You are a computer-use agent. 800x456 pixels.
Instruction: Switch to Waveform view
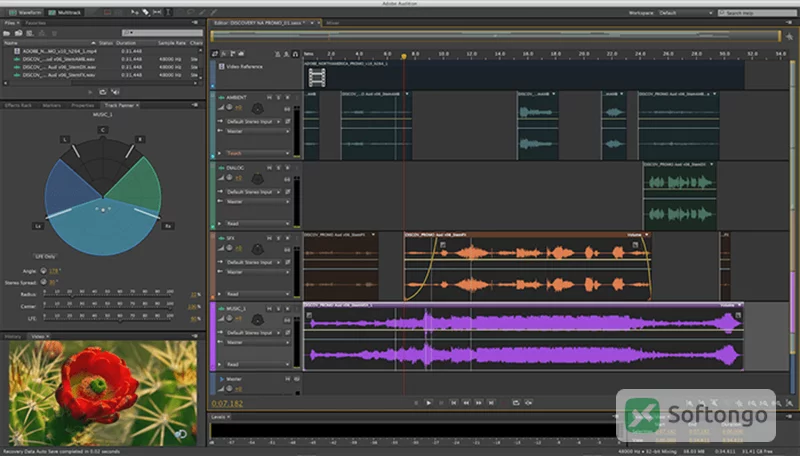(24, 12)
